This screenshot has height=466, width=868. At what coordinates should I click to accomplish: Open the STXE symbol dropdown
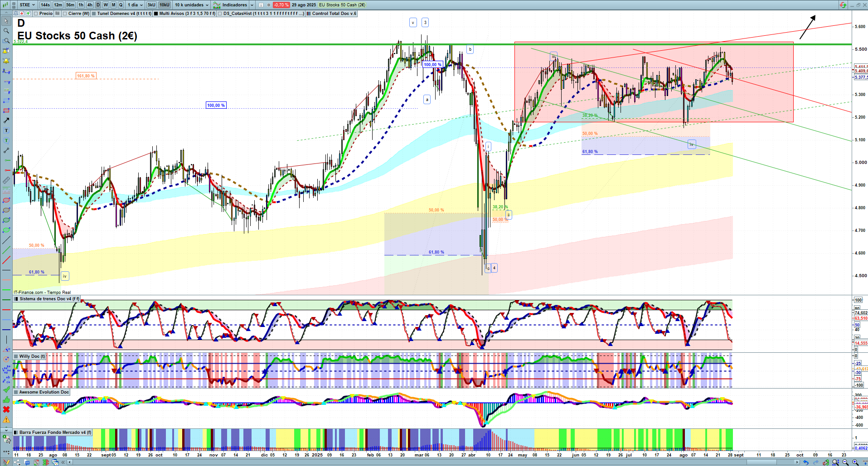28,5
